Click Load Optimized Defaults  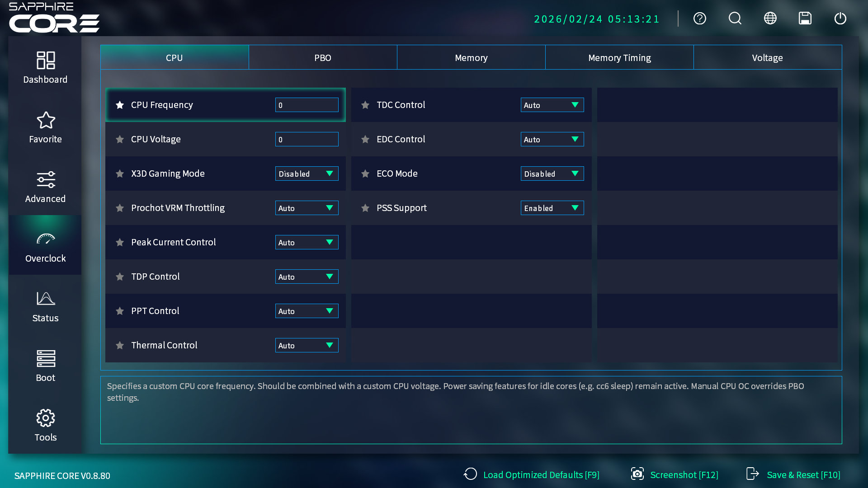[x=541, y=474]
